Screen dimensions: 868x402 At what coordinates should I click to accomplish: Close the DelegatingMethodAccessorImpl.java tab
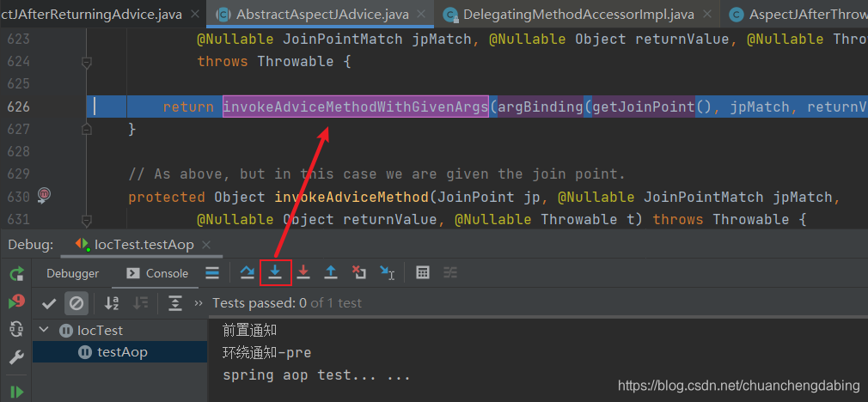tap(706, 15)
